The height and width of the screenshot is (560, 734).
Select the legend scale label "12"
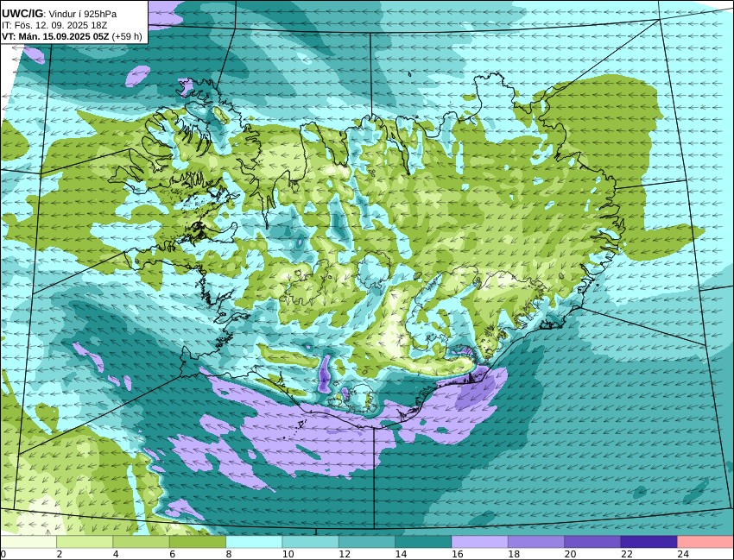point(344,554)
